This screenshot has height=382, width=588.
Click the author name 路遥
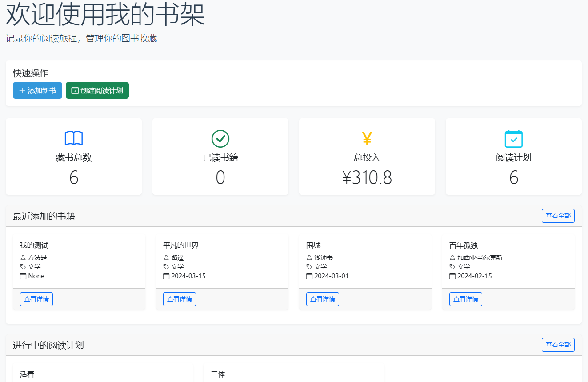[177, 257]
